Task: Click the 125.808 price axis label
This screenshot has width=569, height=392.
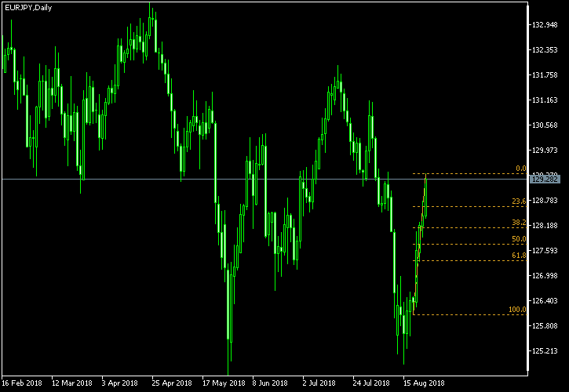Action: coord(545,325)
